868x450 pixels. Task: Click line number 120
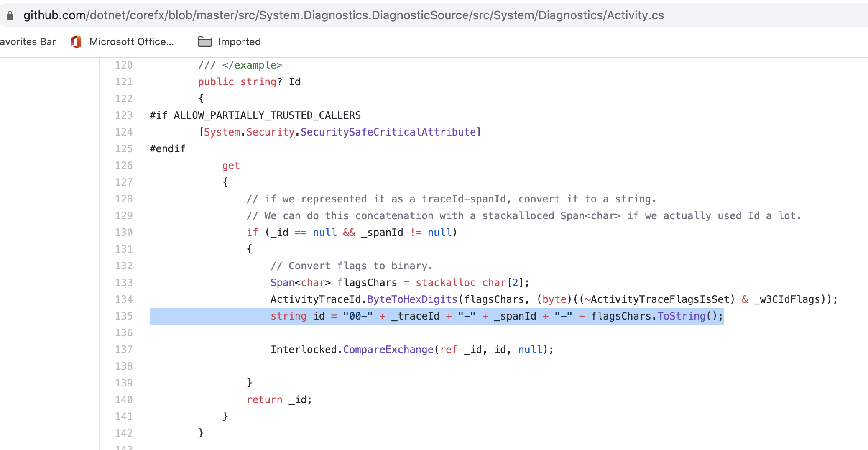coord(123,65)
